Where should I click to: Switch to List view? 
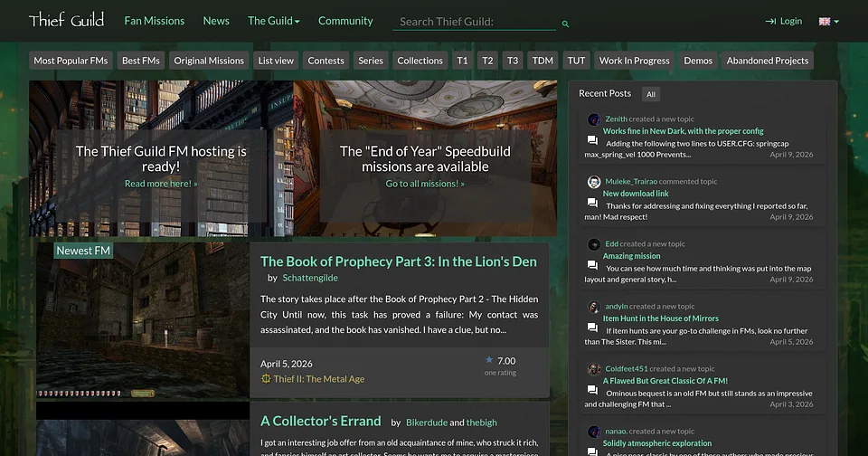tap(276, 61)
